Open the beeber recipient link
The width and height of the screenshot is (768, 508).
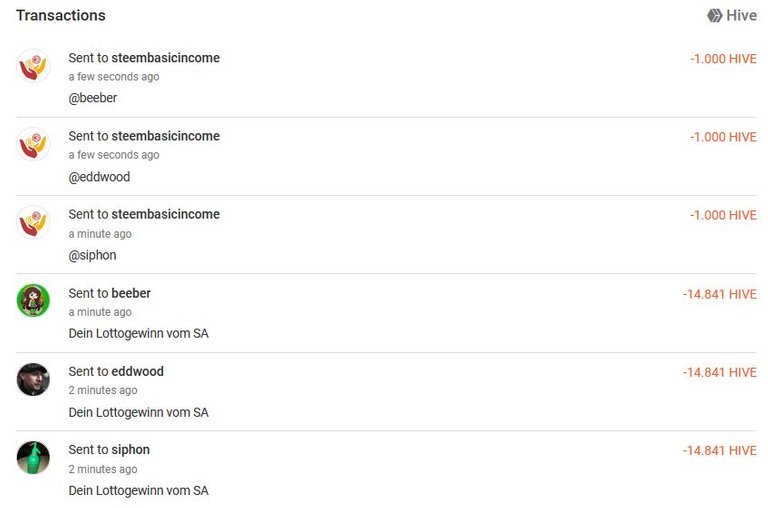pyautogui.click(x=131, y=293)
